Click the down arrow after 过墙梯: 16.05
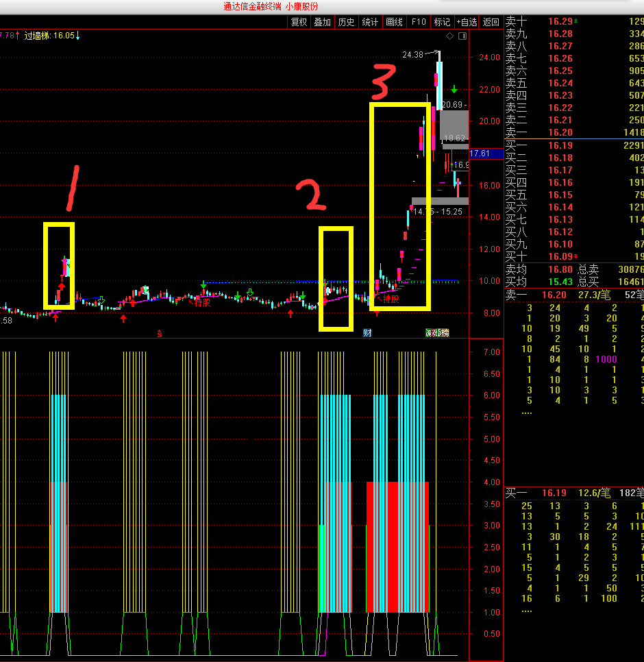Viewport: 644px width, 662px height. click(77, 36)
